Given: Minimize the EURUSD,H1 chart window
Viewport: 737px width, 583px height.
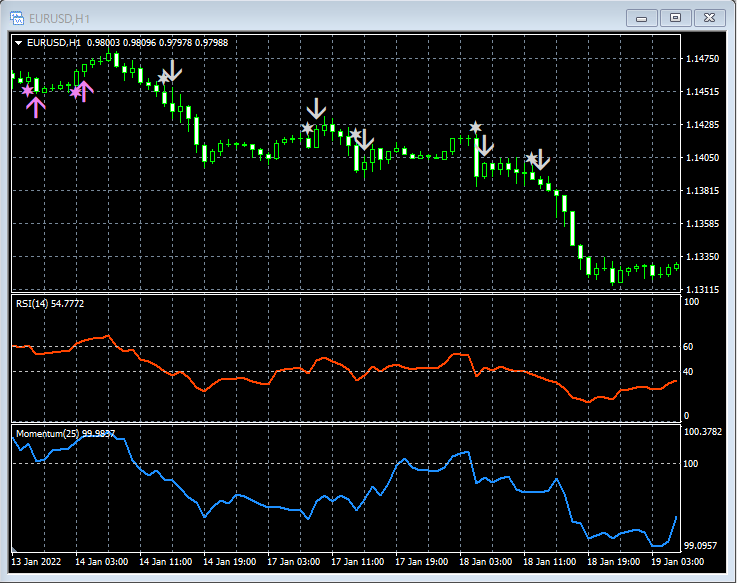Looking at the screenshot, I should coord(641,17).
